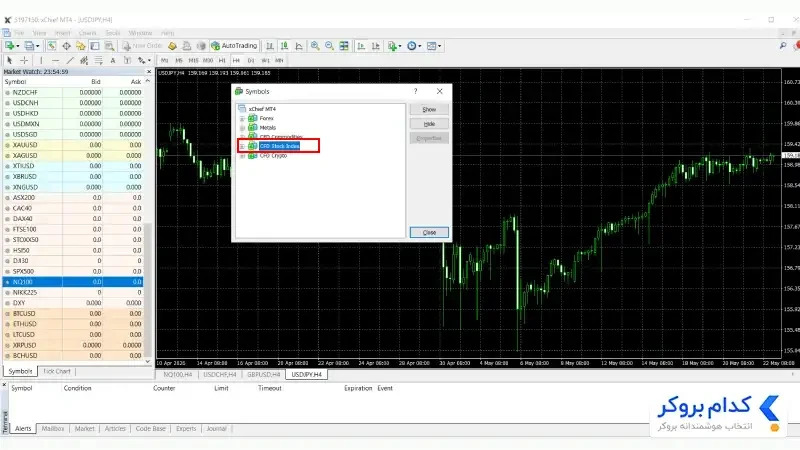
Task: Open the New Order toolbar button
Action: 142,46
